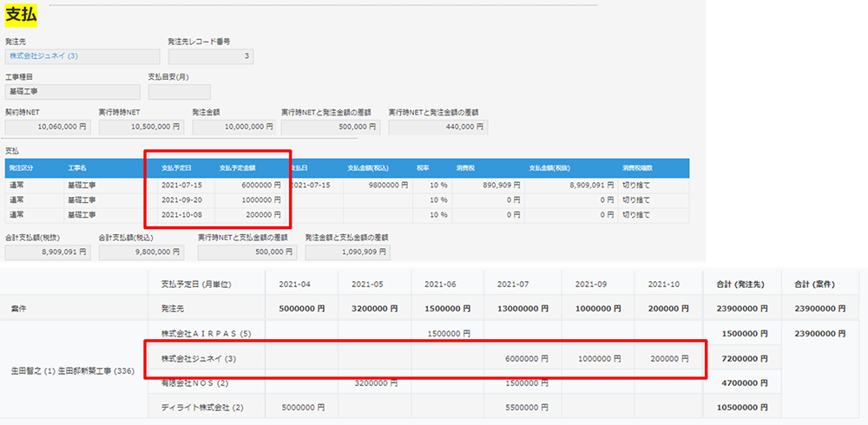Click the 支払予定金額 column header
This screenshot has height=425, width=868.
coord(239,168)
